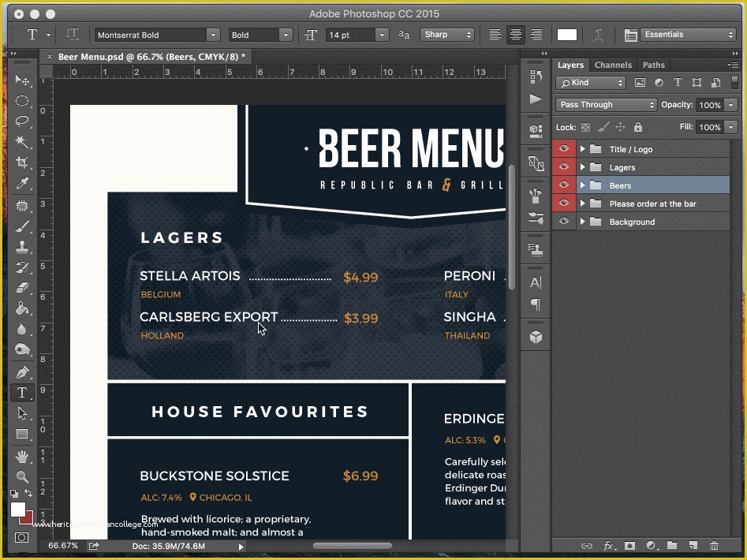Click center text alignment icon
The width and height of the screenshot is (747, 560).
[515, 35]
